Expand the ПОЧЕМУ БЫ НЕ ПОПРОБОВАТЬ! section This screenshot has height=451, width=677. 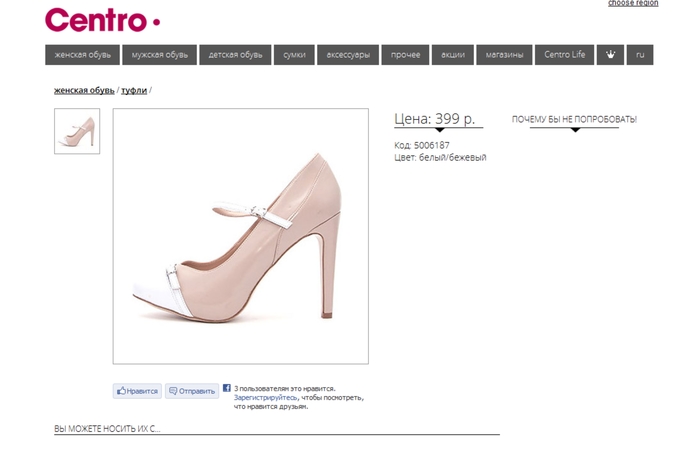click(x=574, y=120)
